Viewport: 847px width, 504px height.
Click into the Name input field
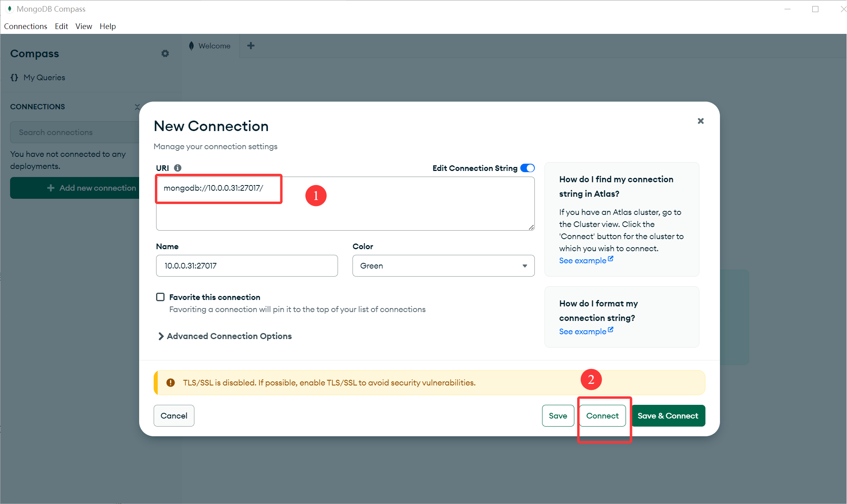click(246, 266)
